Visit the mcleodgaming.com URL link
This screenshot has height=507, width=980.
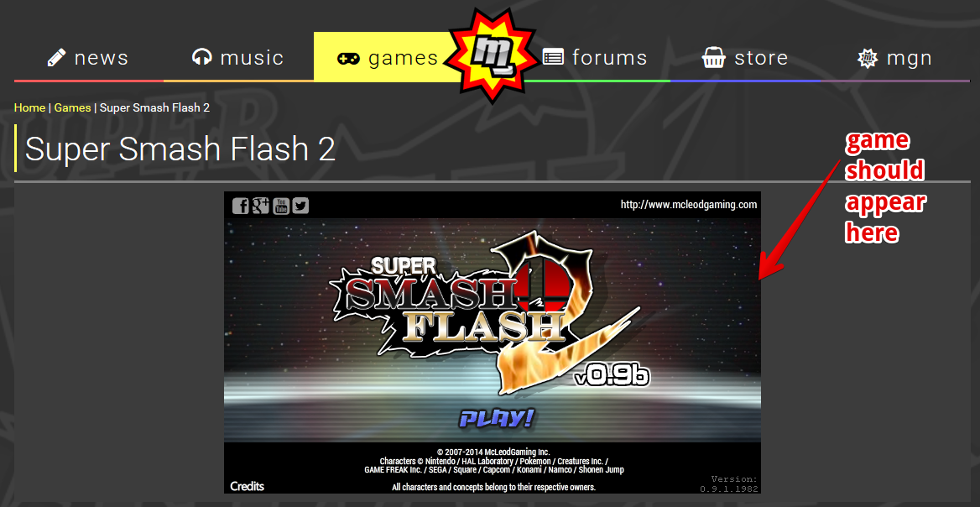689,205
